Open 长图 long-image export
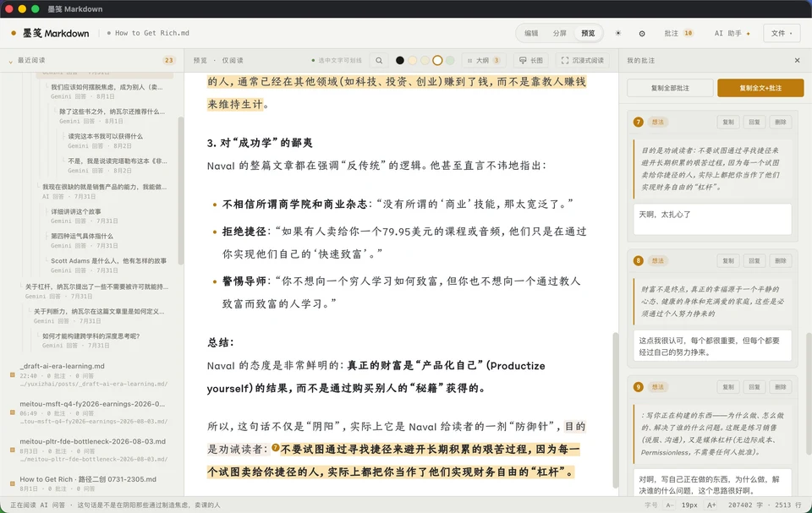 531,61
